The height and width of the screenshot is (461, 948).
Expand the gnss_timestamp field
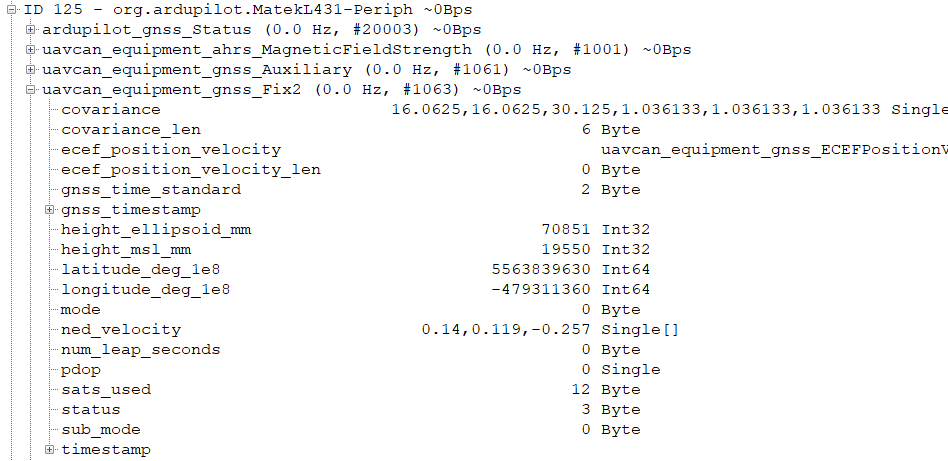(x=50, y=209)
